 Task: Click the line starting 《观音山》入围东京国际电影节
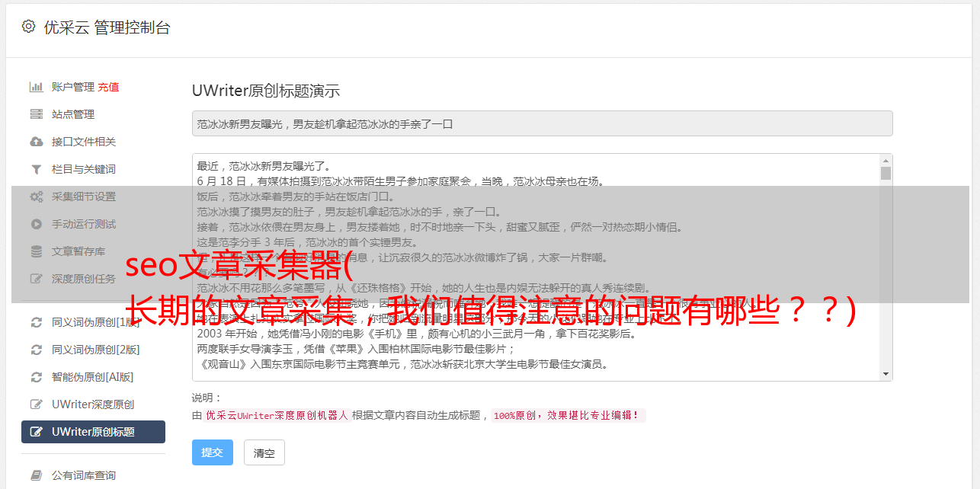(402, 364)
